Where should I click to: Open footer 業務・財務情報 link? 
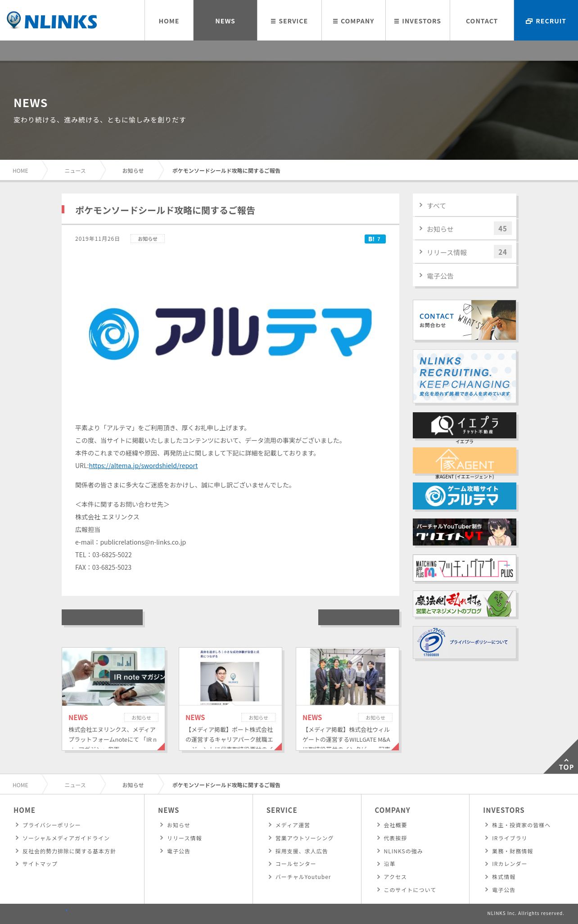click(512, 851)
